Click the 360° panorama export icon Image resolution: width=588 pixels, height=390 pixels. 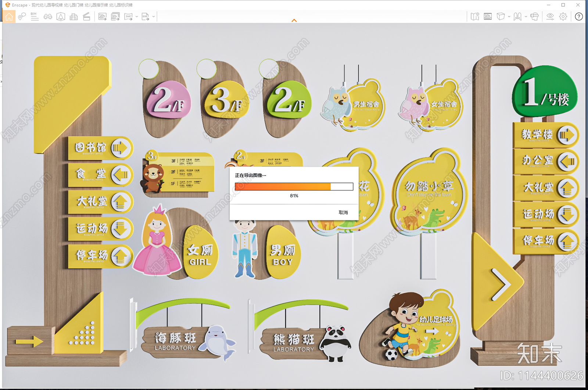click(129, 17)
